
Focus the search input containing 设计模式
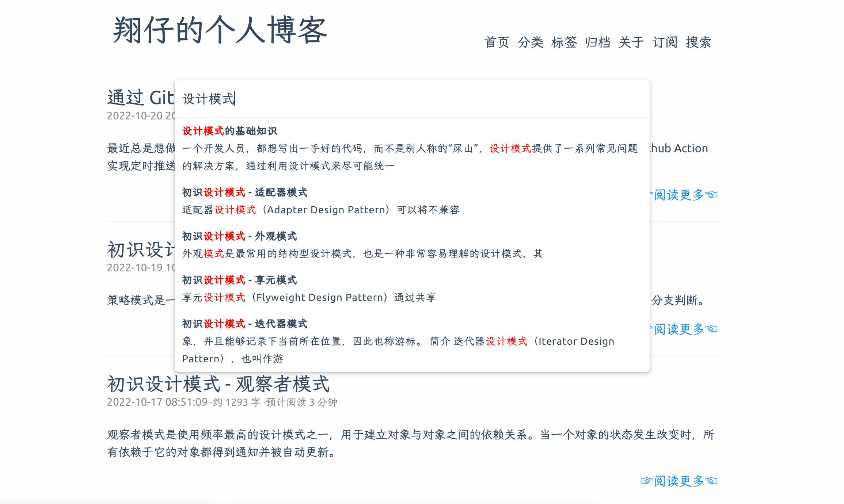tap(412, 99)
